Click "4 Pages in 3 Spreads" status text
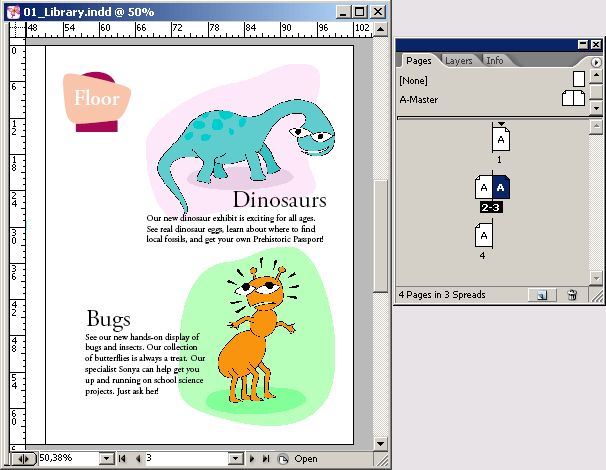This screenshot has width=606, height=470. 442,295
